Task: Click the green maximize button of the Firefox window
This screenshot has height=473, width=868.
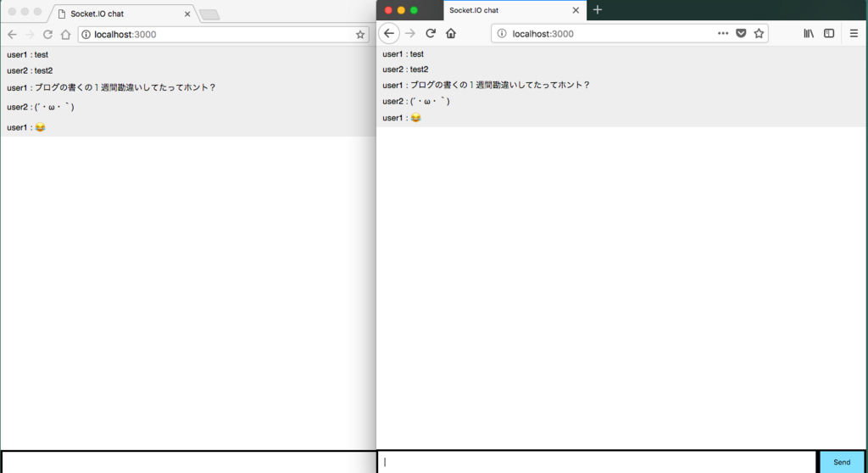Action: pyautogui.click(x=414, y=10)
